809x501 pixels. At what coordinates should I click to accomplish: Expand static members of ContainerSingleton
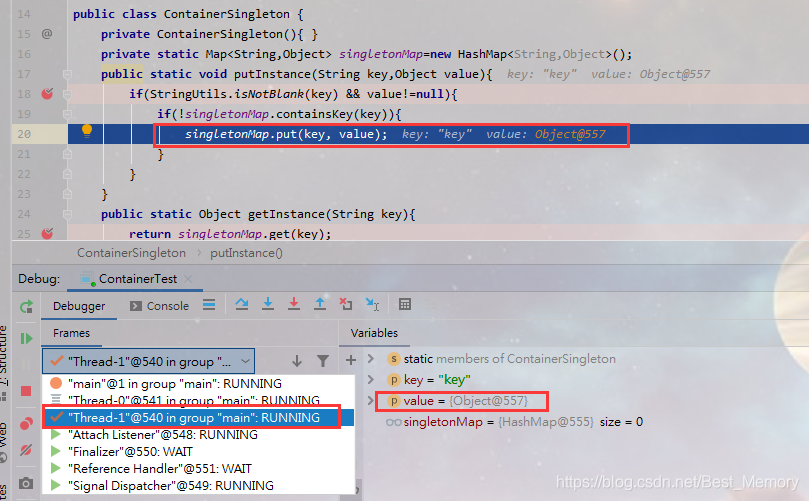coord(370,359)
